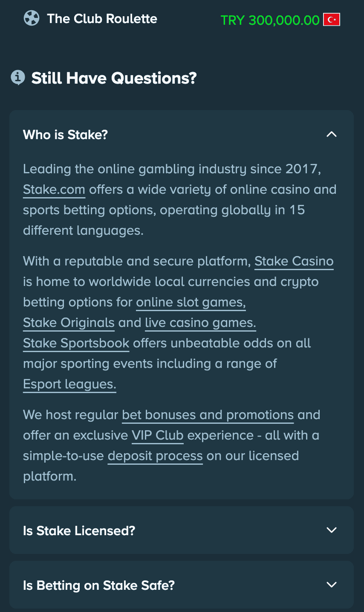Open the Esport leagues link
The image size is (364, 612).
click(x=69, y=384)
